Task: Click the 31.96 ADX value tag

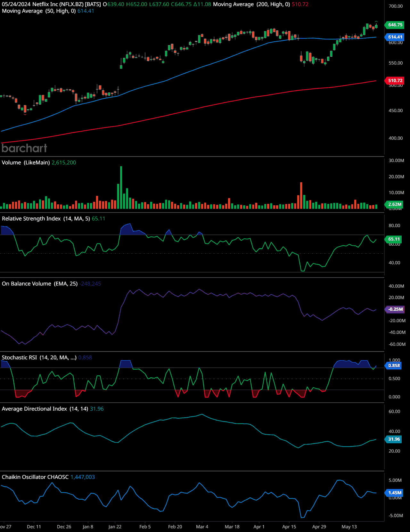Action: click(x=394, y=439)
